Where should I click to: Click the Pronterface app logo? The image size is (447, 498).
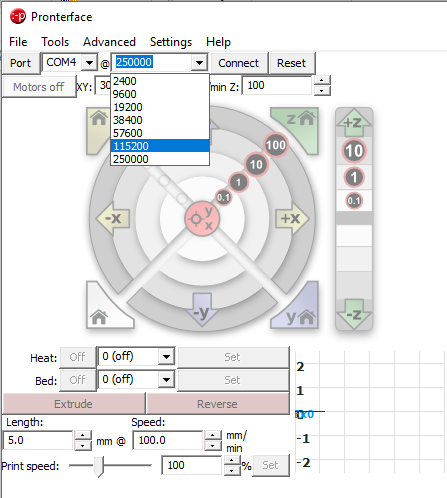click(18, 16)
